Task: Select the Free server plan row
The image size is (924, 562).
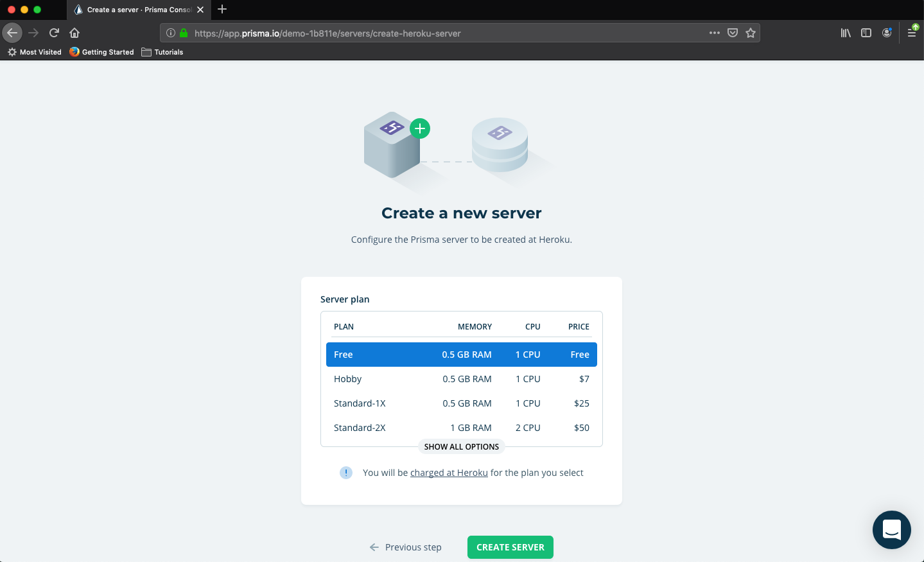Action: coord(462,355)
